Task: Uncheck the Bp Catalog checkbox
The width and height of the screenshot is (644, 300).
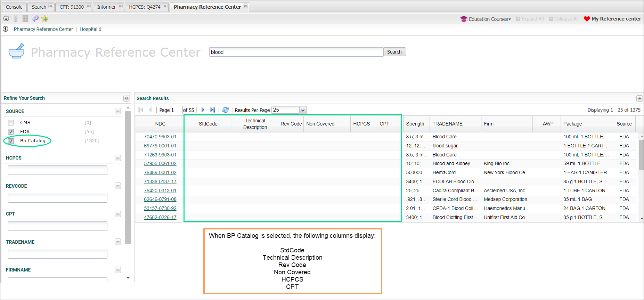Action: coord(11,141)
